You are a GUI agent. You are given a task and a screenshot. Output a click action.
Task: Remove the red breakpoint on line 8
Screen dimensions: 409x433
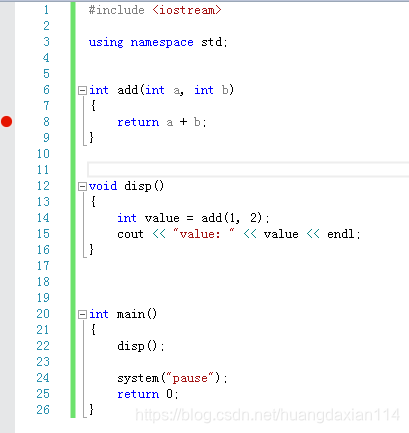[x=7, y=122]
